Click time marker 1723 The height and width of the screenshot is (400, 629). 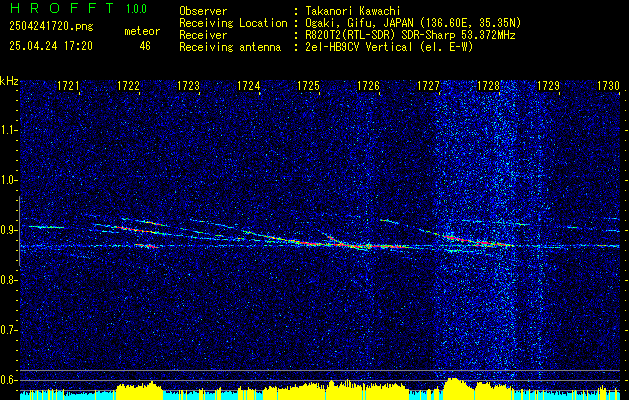188,85
